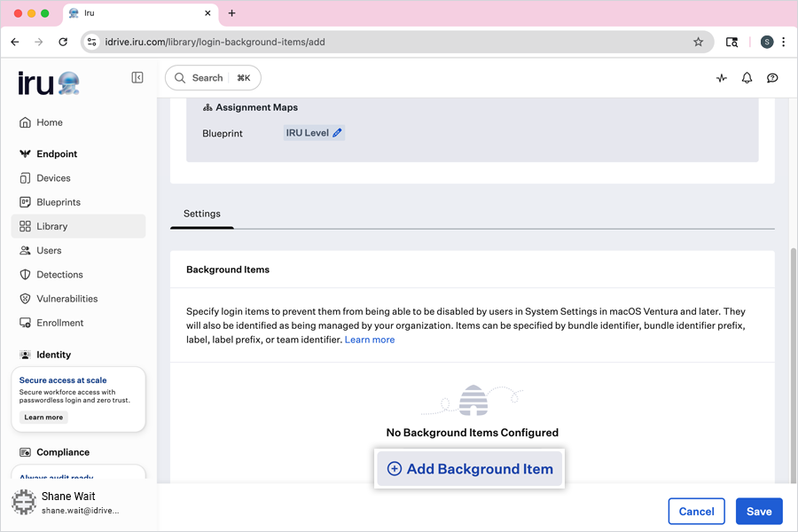Viewport: 798px width, 532px height.
Task: Click the pencil icon beside IRU Level
Action: [338, 133]
